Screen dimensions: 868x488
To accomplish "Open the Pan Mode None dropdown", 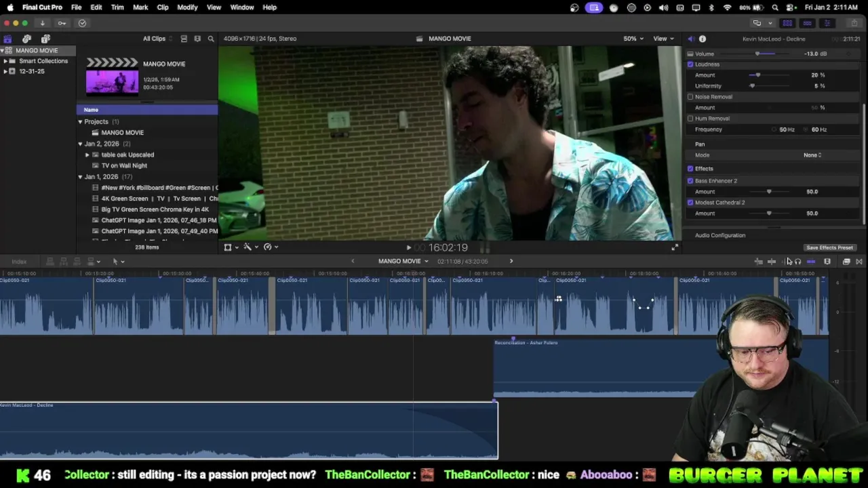I will pos(812,155).
